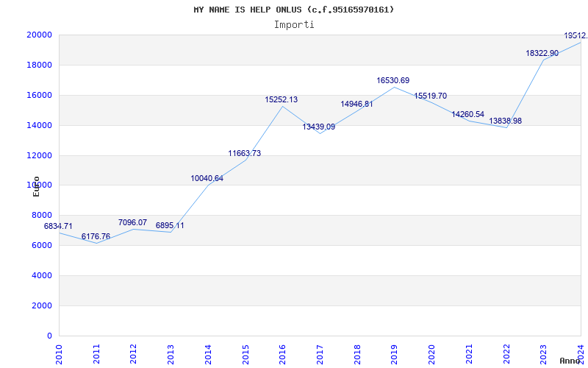Select data label 16530.69

(393, 80)
